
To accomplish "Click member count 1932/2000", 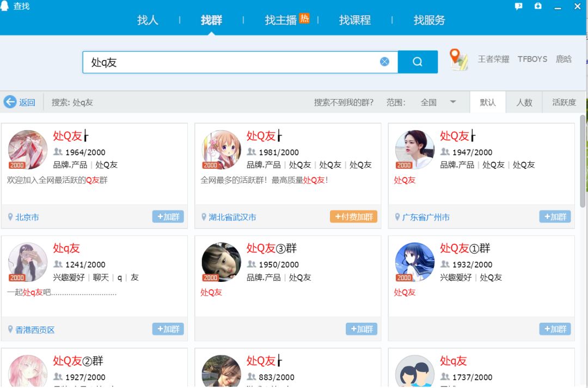I will pyautogui.click(x=472, y=264).
